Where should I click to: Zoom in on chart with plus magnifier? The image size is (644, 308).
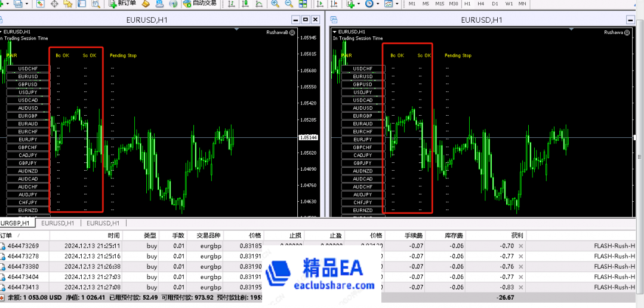(275, 4)
